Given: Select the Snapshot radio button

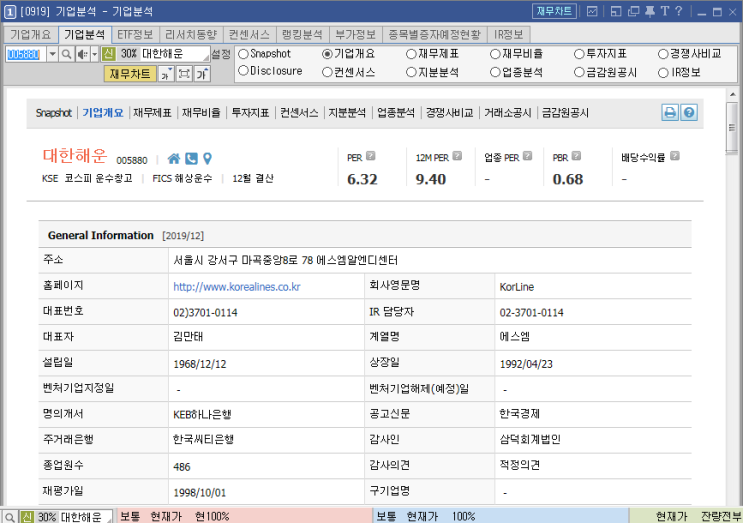Looking at the screenshot, I should pos(243,54).
